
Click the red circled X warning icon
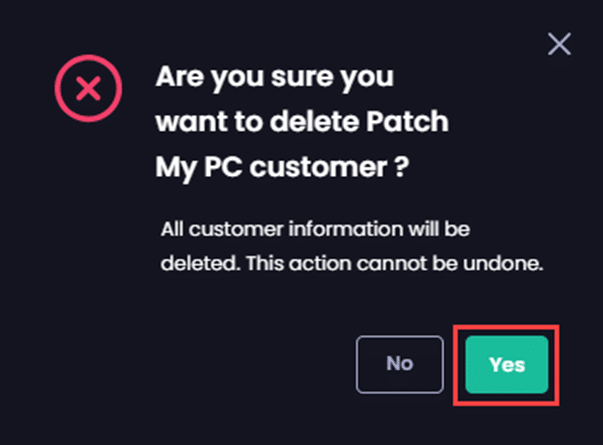point(89,90)
